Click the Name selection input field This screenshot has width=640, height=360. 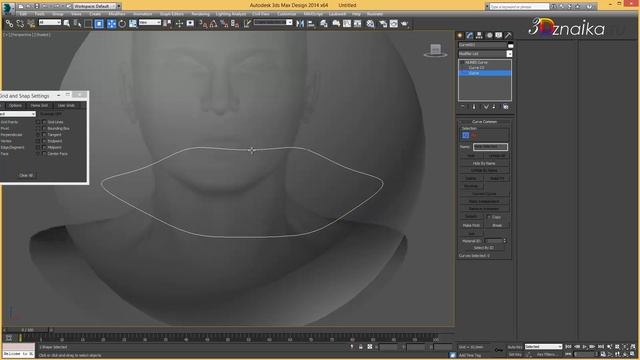pos(490,147)
